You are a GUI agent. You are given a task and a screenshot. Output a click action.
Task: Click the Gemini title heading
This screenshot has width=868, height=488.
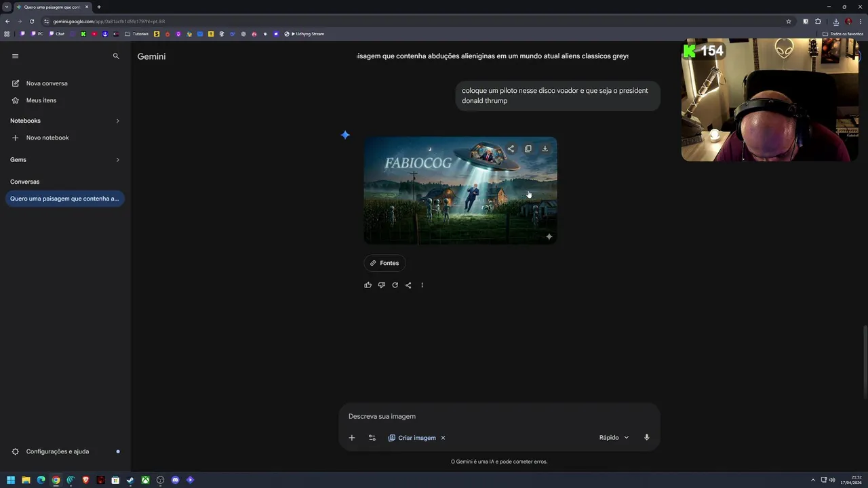pos(151,56)
